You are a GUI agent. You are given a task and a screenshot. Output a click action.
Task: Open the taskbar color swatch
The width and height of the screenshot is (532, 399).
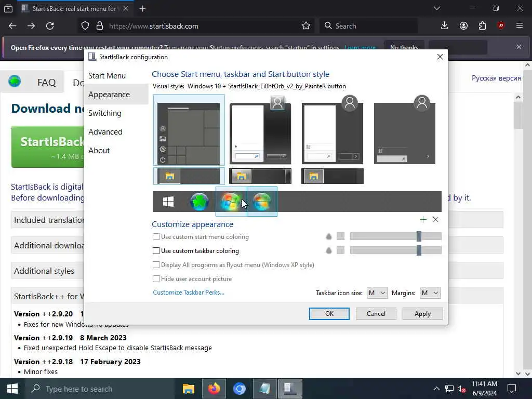(x=340, y=250)
